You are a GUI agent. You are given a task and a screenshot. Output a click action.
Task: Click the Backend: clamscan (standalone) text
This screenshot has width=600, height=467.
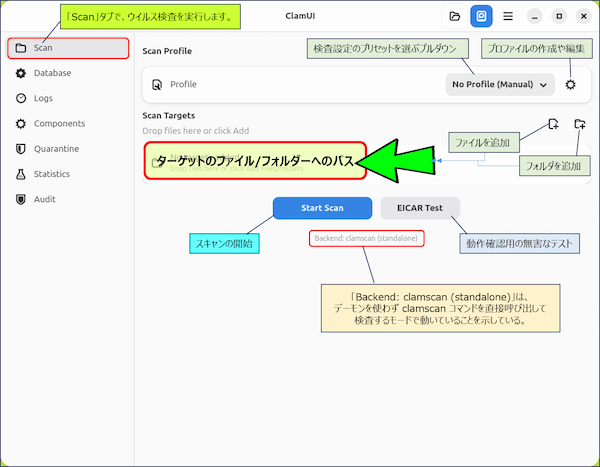point(366,238)
